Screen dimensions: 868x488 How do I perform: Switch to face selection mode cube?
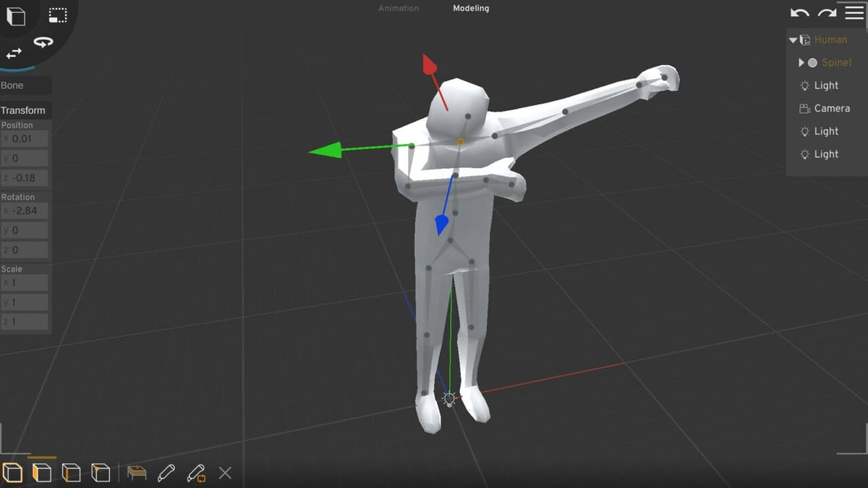(x=42, y=474)
